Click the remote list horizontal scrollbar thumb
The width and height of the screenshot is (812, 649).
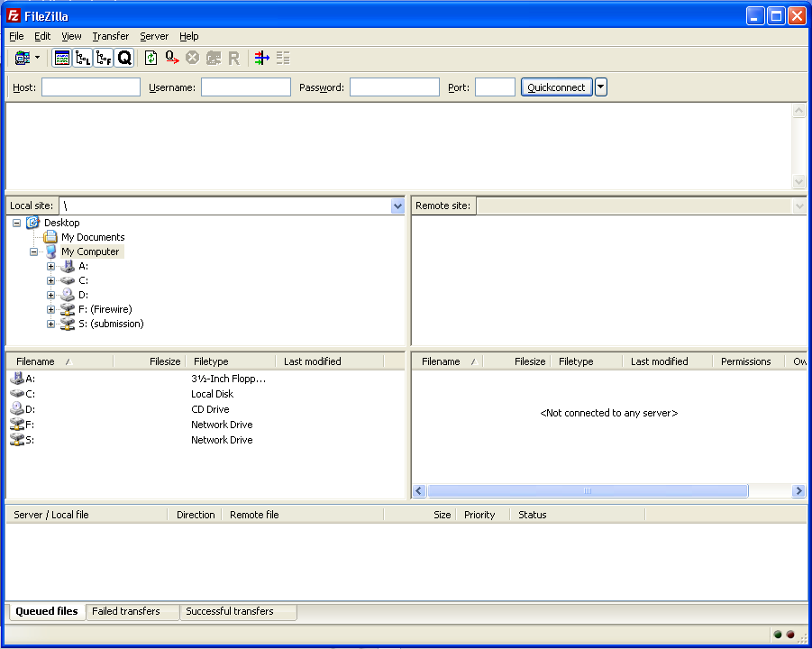588,490
